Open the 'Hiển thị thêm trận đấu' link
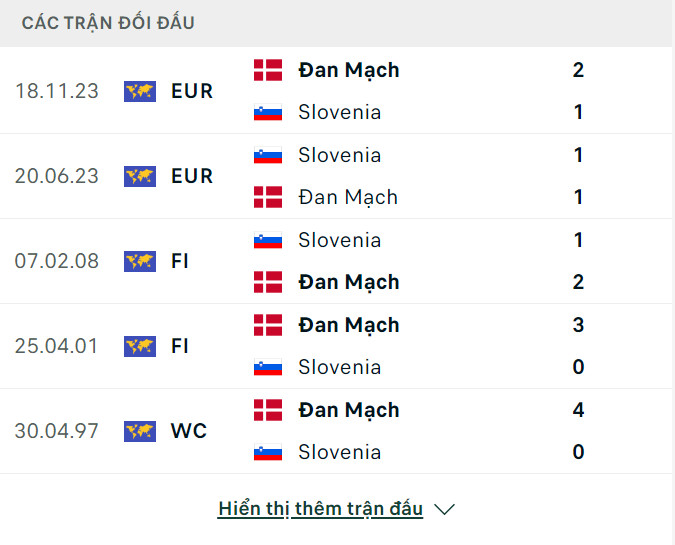 320,509
